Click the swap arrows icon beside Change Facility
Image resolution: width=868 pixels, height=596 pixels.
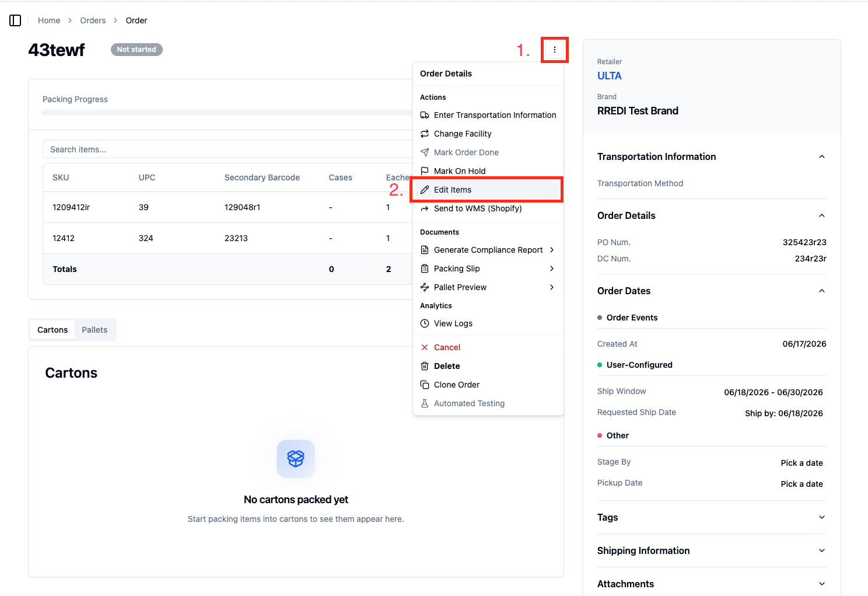click(425, 134)
